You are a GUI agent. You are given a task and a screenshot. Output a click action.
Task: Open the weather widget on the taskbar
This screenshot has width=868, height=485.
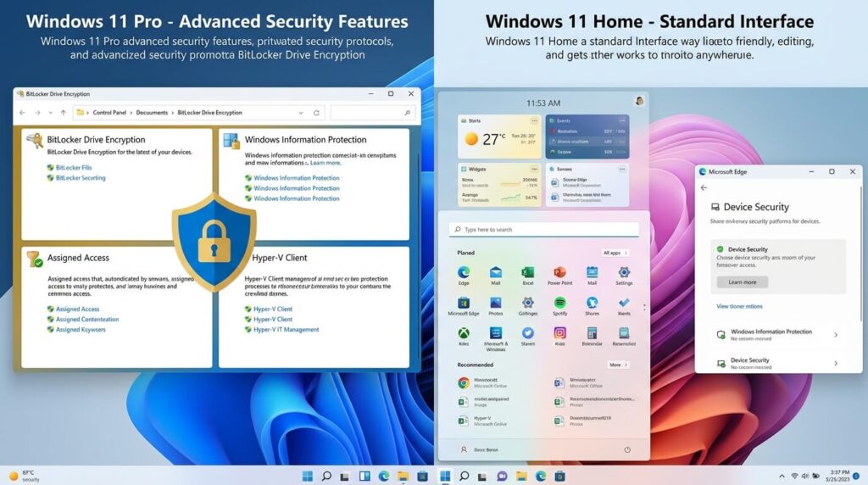point(25,476)
